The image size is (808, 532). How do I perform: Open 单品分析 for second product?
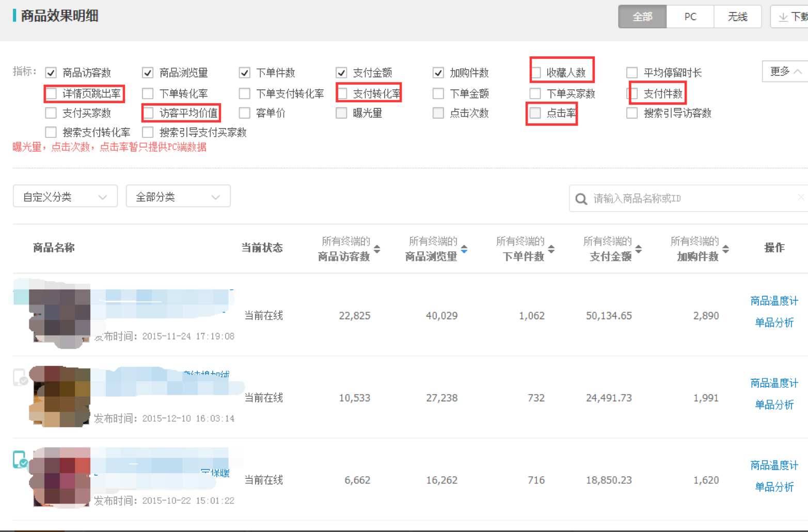pos(774,405)
